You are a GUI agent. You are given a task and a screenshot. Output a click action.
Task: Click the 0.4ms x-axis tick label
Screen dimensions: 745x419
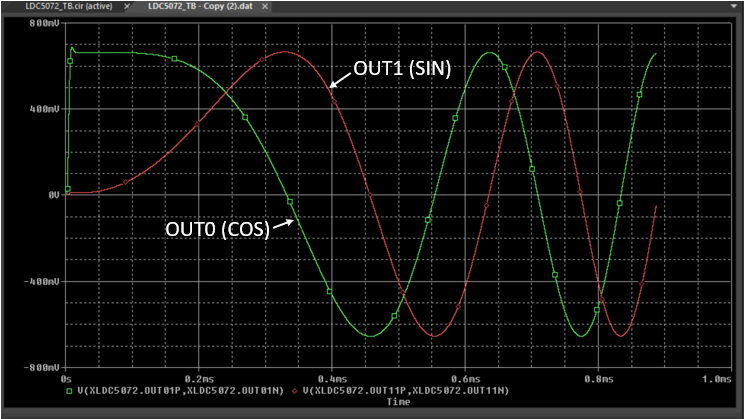point(332,379)
